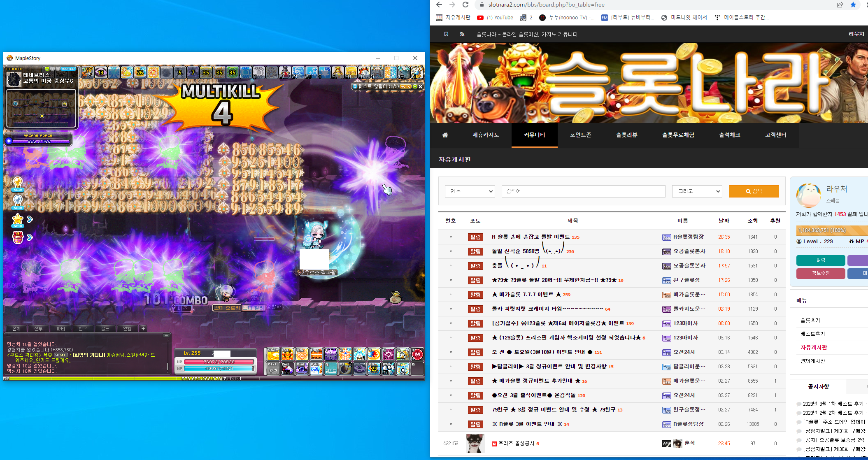
Task: Switch chat to the 파티 tab
Action: 61,328
